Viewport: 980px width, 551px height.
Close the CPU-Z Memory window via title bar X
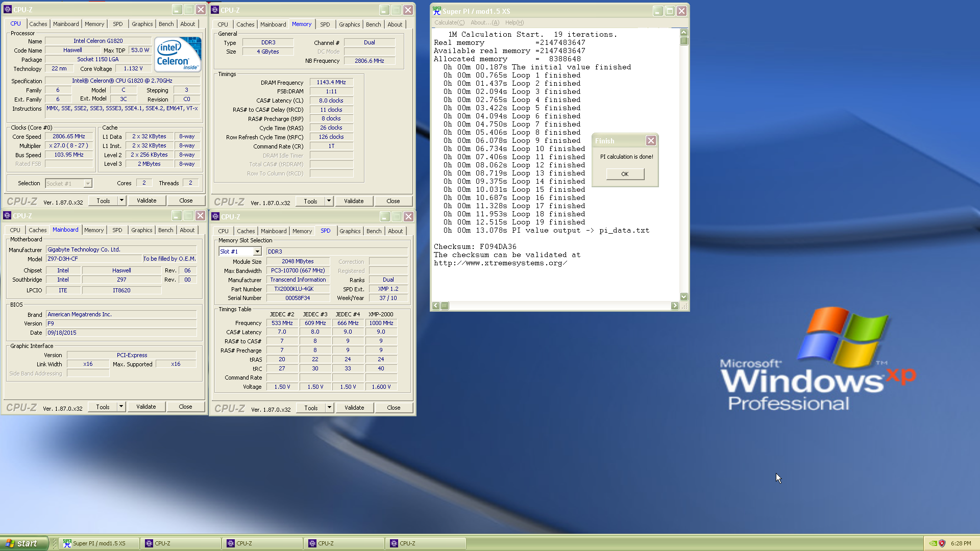coord(408,10)
